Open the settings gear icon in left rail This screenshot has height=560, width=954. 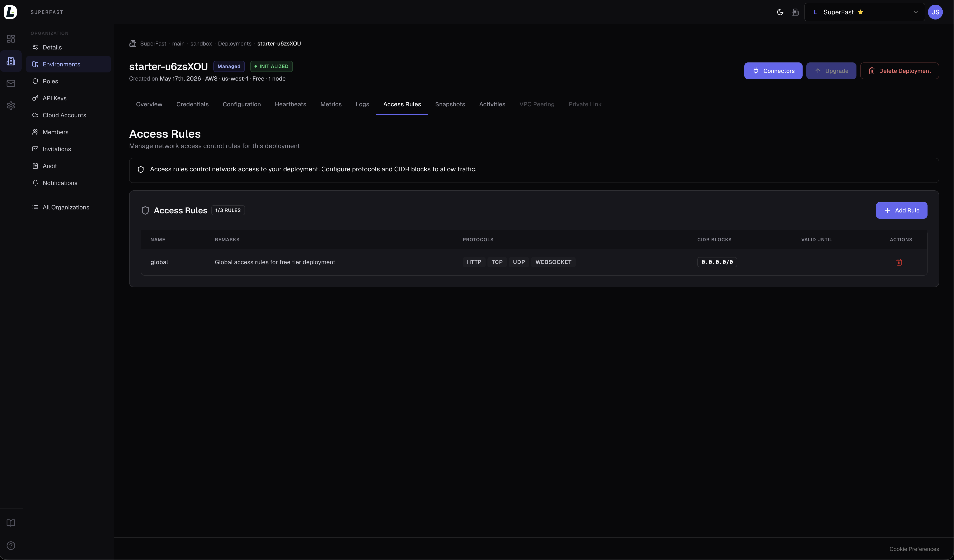pos(11,106)
